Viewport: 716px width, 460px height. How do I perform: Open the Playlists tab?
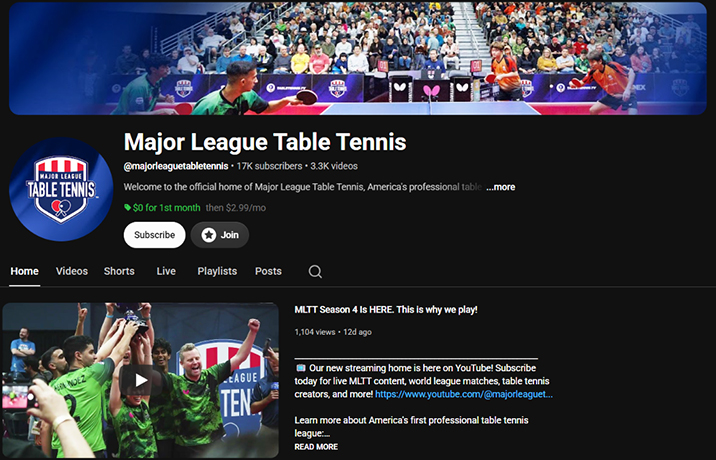[217, 271]
